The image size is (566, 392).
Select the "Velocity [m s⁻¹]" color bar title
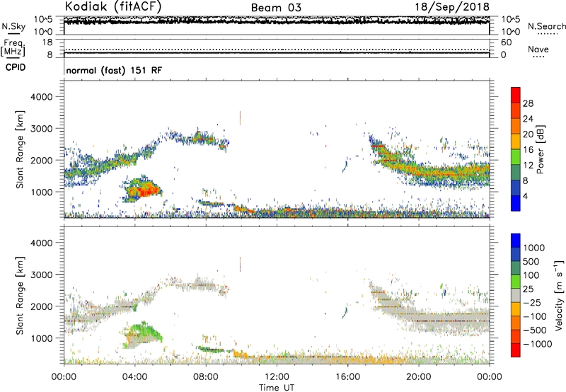coord(559,295)
